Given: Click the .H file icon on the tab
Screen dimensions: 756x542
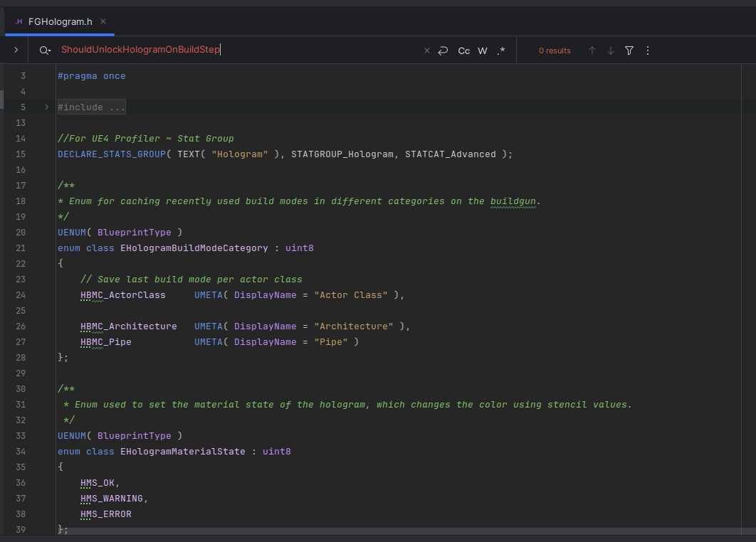Looking at the screenshot, I should (x=18, y=21).
